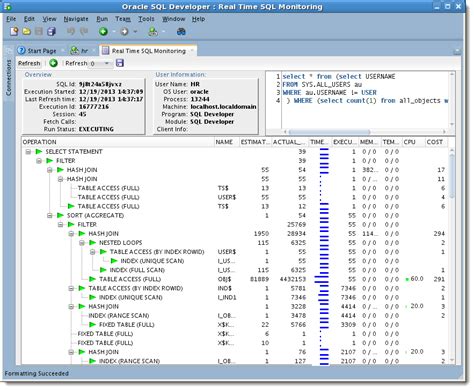
Task: Open the View menu
Action: coord(49,19)
